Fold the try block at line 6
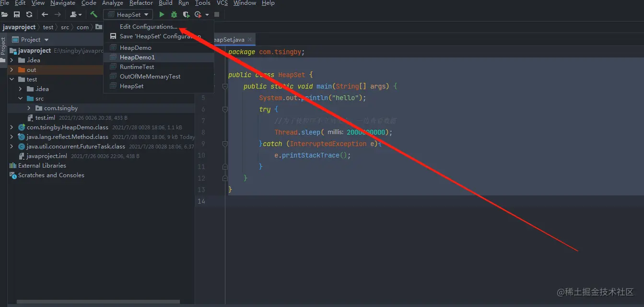This screenshot has height=307, width=644. [x=225, y=110]
